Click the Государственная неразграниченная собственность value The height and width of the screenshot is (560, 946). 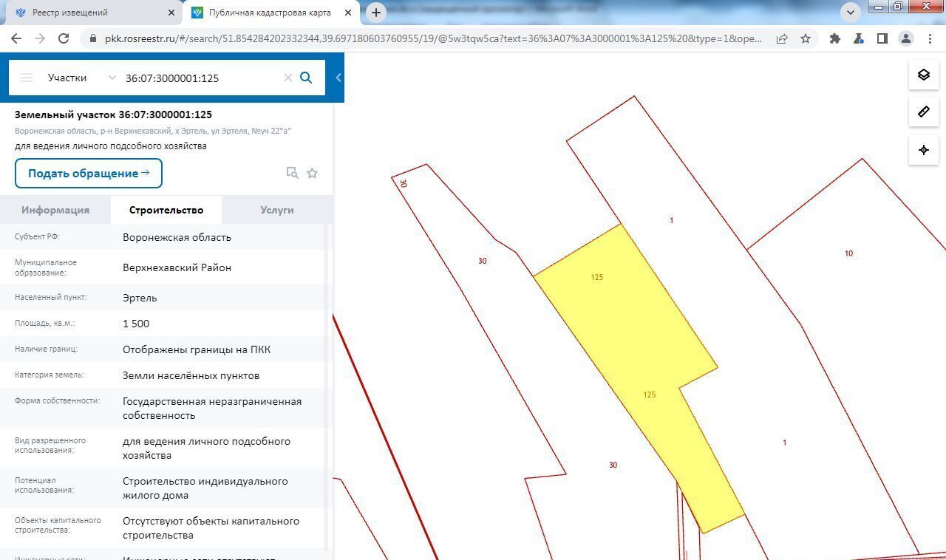[x=212, y=409]
